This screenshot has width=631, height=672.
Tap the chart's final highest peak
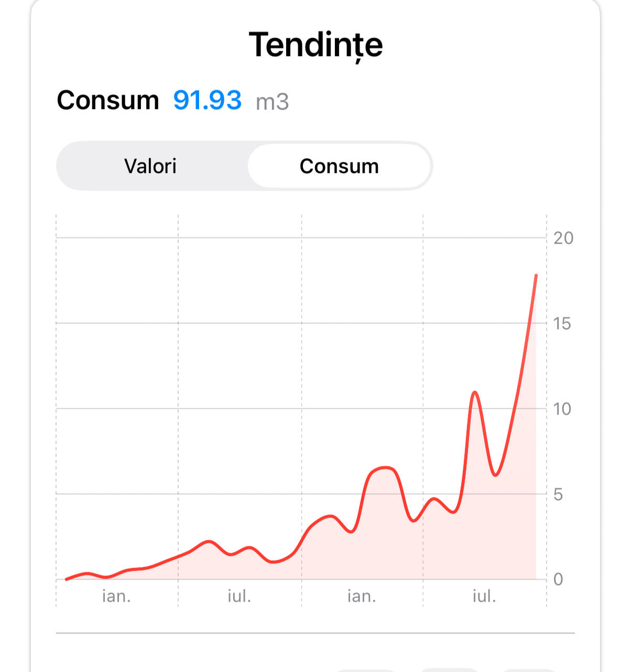click(x=536, y=276)
